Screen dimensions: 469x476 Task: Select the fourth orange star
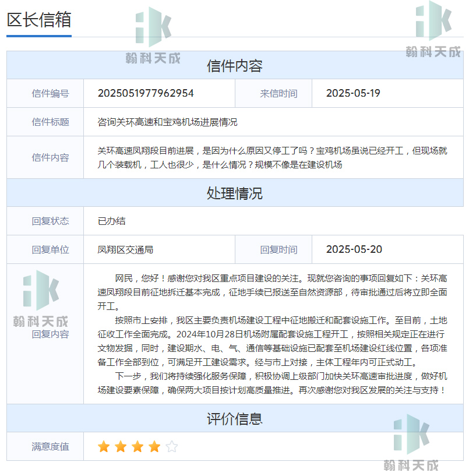(154, 446)
